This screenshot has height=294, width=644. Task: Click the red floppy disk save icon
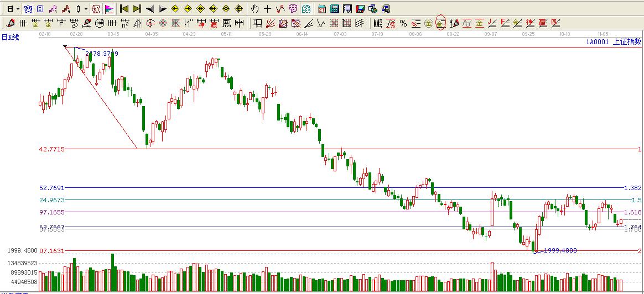coord(360,9)
